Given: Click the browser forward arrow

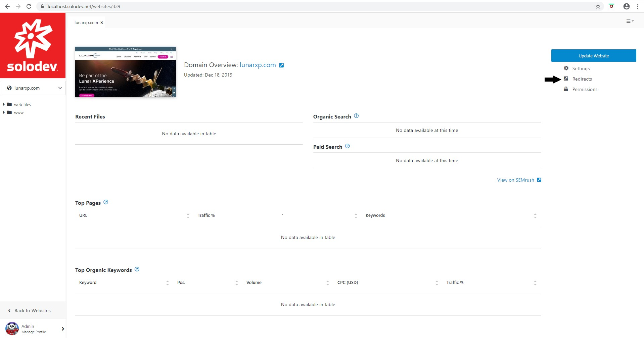Looking at the screenshot, I should point(18,6).
